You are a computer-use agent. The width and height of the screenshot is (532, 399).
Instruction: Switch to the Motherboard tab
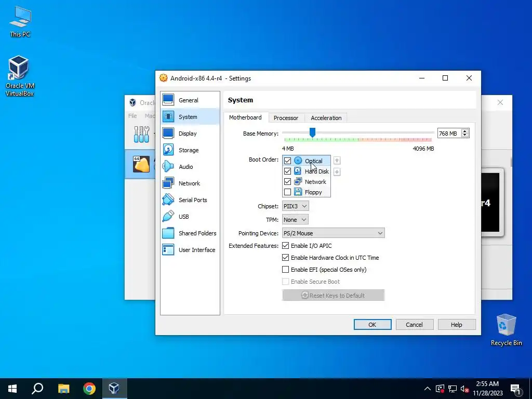pos(245,117)
